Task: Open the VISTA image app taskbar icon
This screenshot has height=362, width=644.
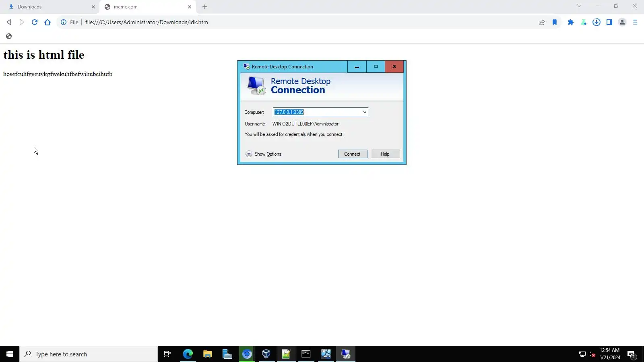Action: pyautogui.click(x=326, y=354)
